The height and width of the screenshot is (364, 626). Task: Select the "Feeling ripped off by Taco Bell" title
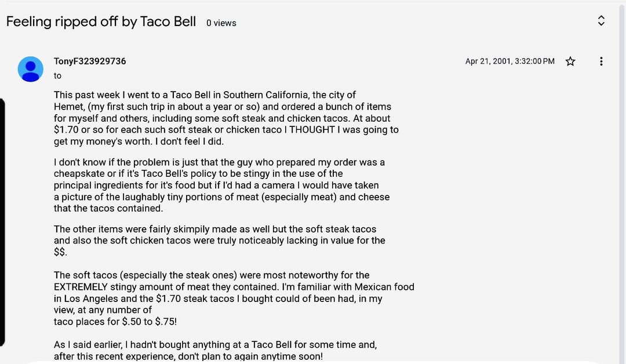tap(101, 21)
